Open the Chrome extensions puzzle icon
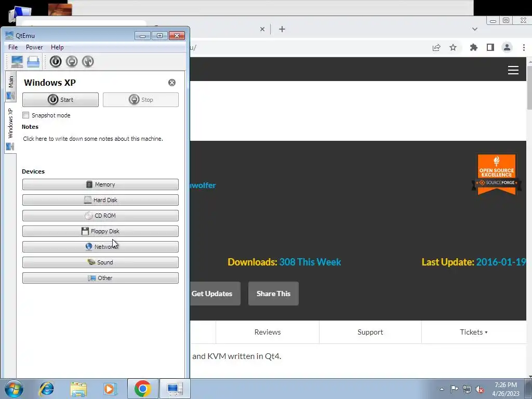Screen dimensions: 532x399 (x=474, y=47)
